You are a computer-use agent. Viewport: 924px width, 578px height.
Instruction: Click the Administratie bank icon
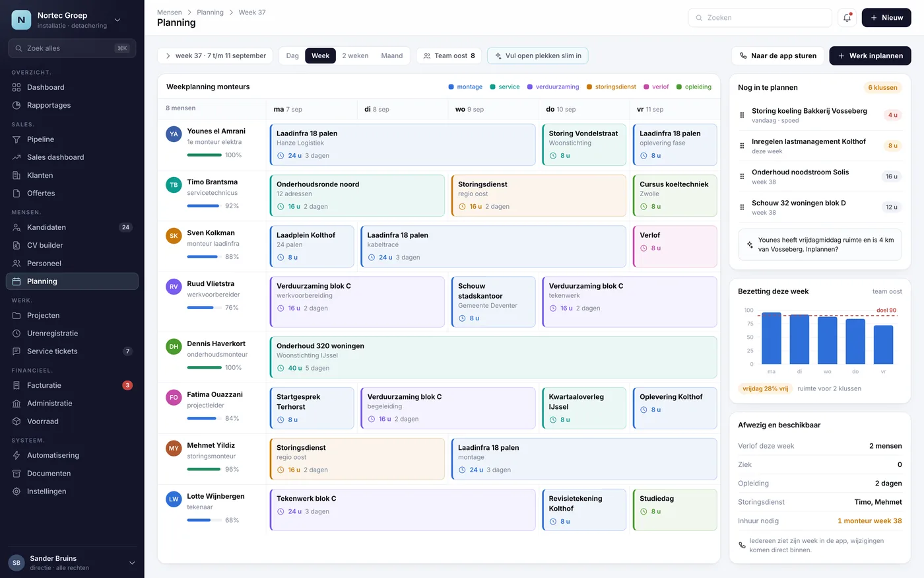point(16,403)
